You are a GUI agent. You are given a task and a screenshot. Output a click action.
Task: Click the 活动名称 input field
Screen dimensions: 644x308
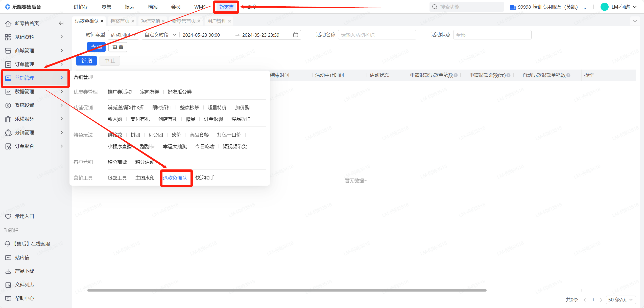point(377,35)
